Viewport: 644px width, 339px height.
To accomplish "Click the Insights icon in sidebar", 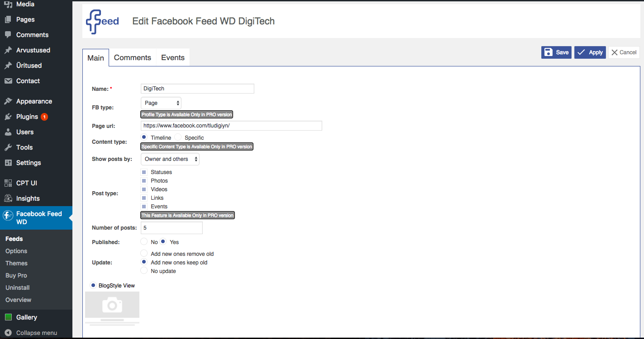I will pos(8,198).
